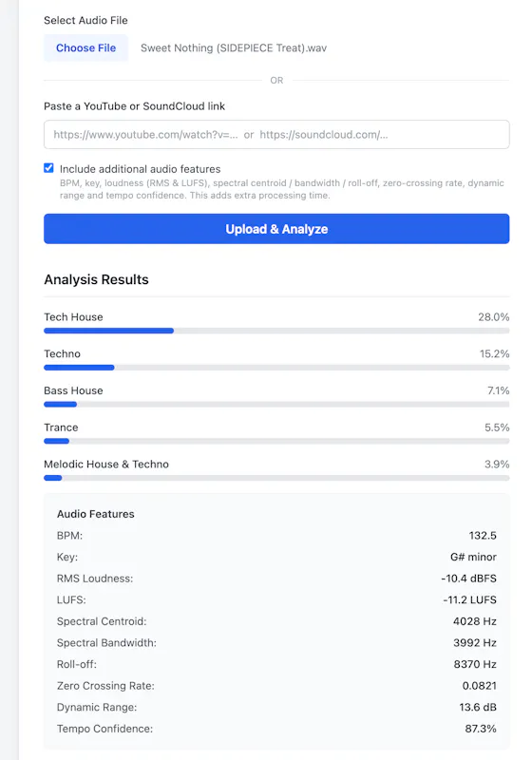
Task: Click the Upload & Analyze button
Action: (276, 229)
